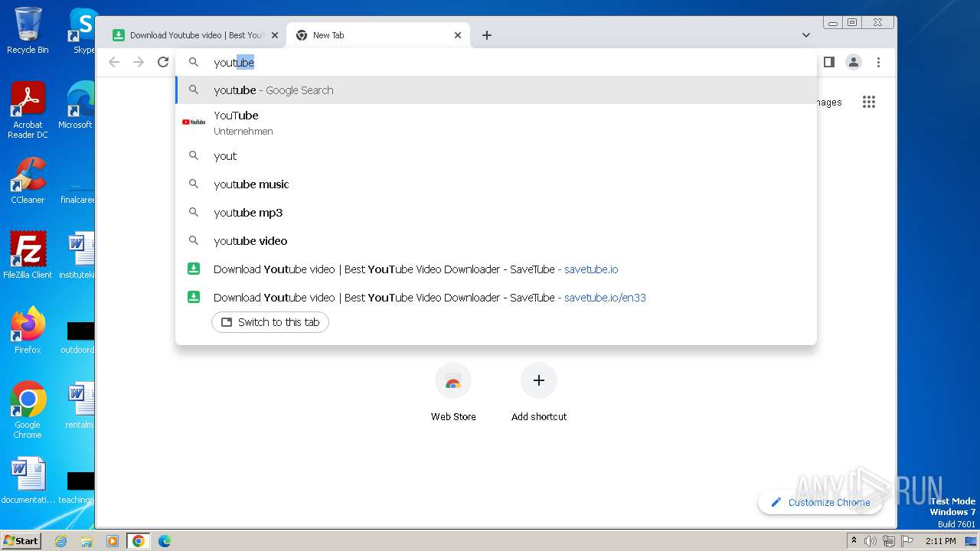This screenshot has height=551, width=980.
Task: Open media player taskbar icon
Action: click(112, 541)
